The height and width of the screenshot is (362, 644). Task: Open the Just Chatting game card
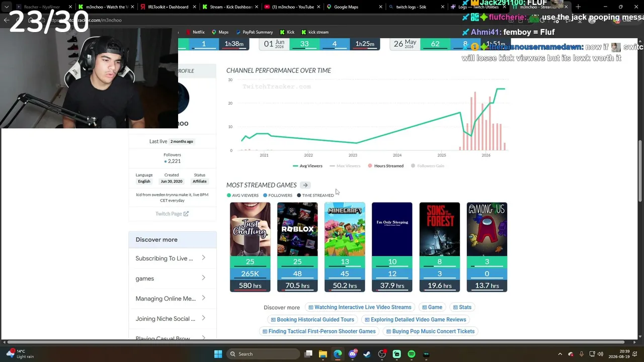tap(250, 247)
